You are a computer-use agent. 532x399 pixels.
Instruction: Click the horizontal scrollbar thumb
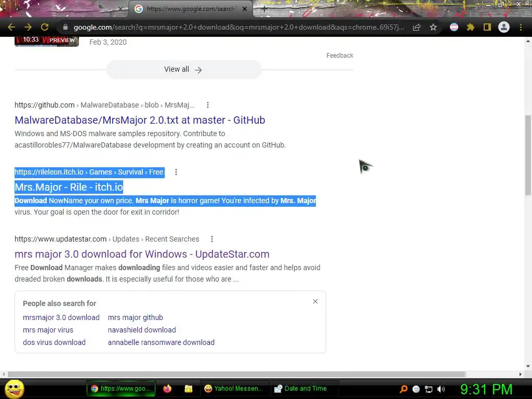coord(236,374)
